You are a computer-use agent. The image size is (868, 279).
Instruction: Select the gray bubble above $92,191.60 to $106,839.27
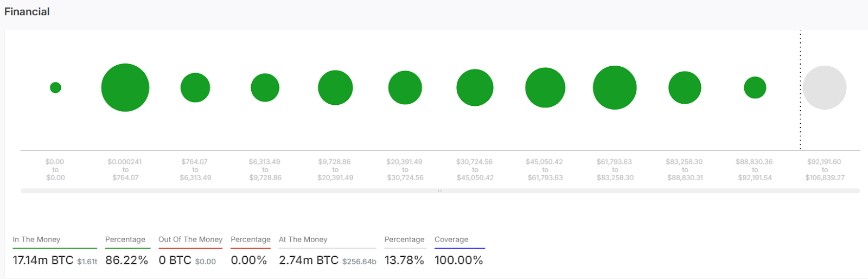tap(825, 87)
